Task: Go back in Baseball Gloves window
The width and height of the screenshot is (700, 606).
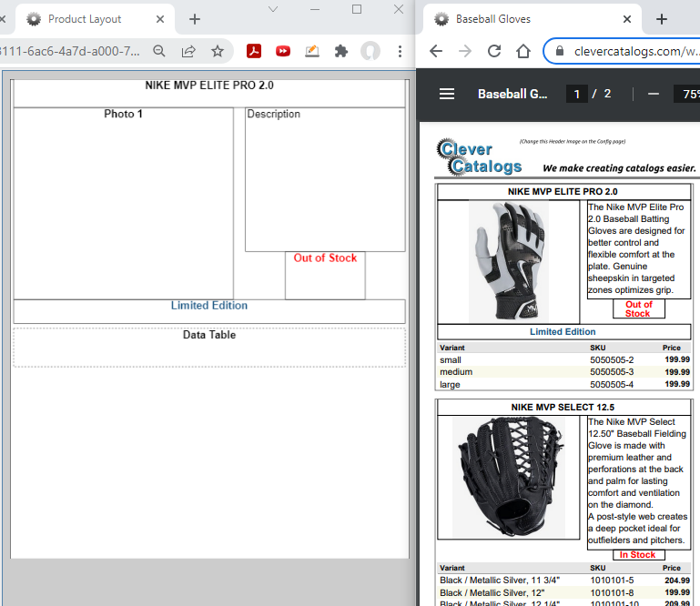Action: coord(436,51)
